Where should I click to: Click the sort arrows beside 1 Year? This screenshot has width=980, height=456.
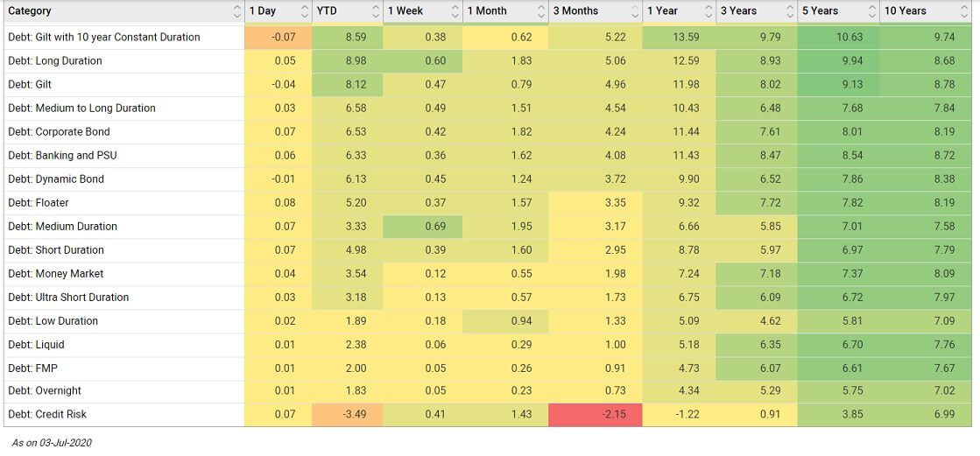click(708, 11)
